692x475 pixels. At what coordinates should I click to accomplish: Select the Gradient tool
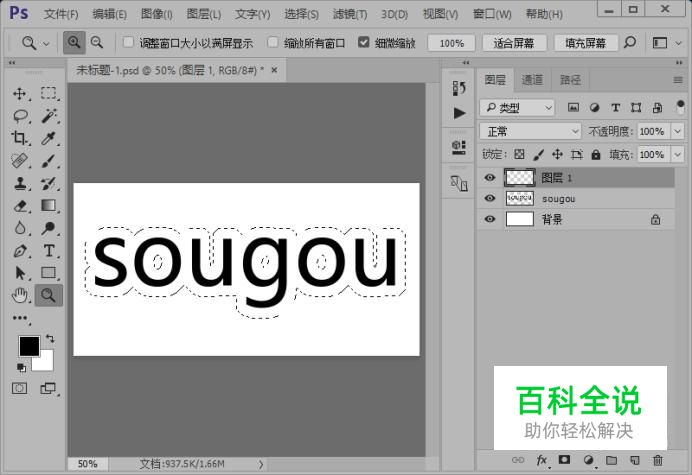[x=49, y=205]
